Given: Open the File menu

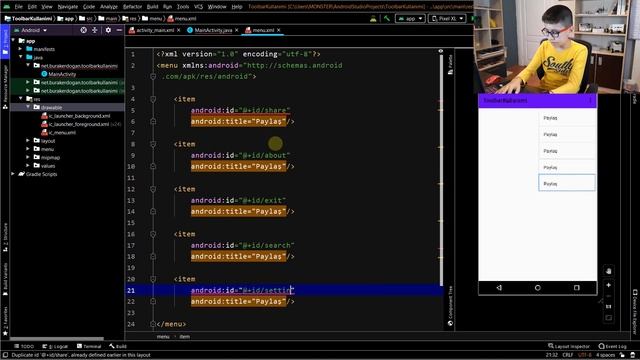Looking at the screenshot, I should [x=18, y=7].
